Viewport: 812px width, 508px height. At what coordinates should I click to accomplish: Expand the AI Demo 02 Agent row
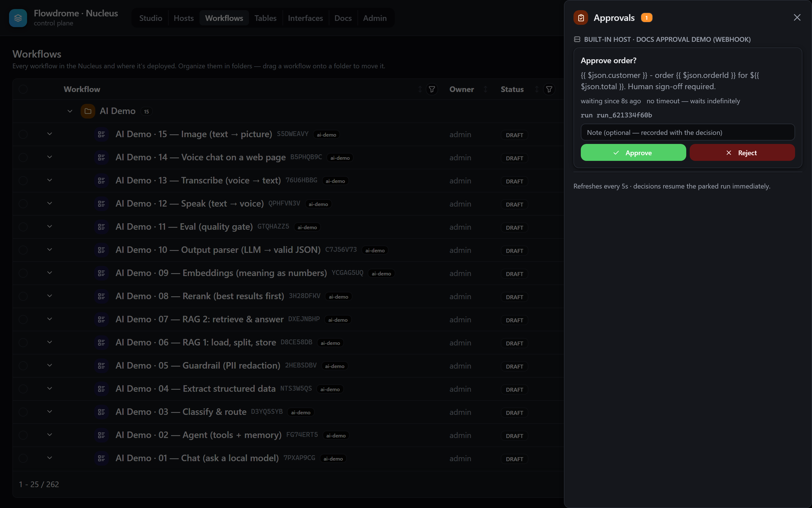pos(50,435)
